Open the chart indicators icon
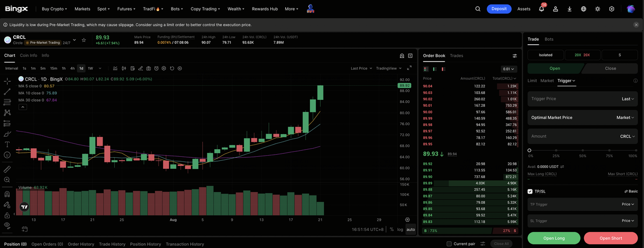 pyautogui.click(x=115, y=69)
